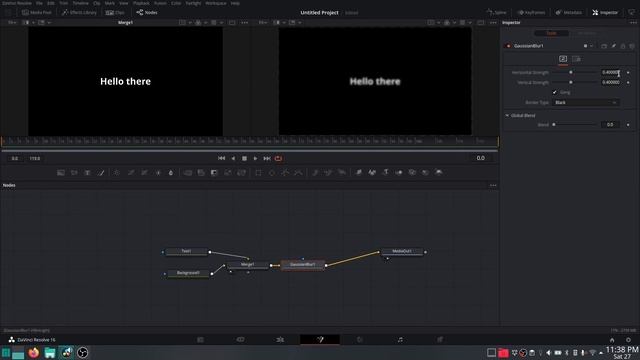Open Nodes panel three-dot options menu
The height and width of the screenshot is (360, 640).
click(493, 185)
